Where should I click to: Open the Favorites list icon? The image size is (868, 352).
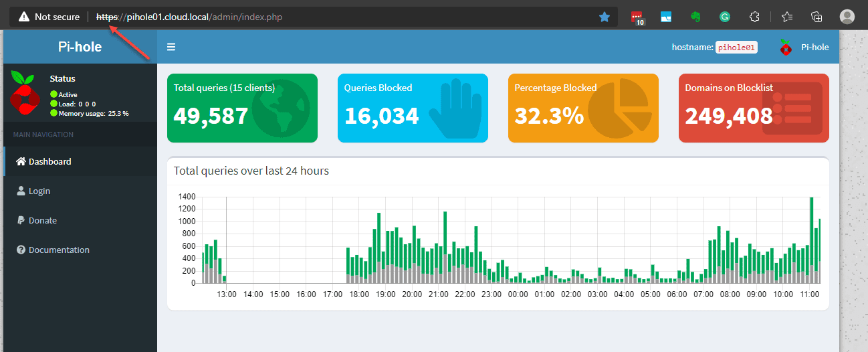point(787,17)
